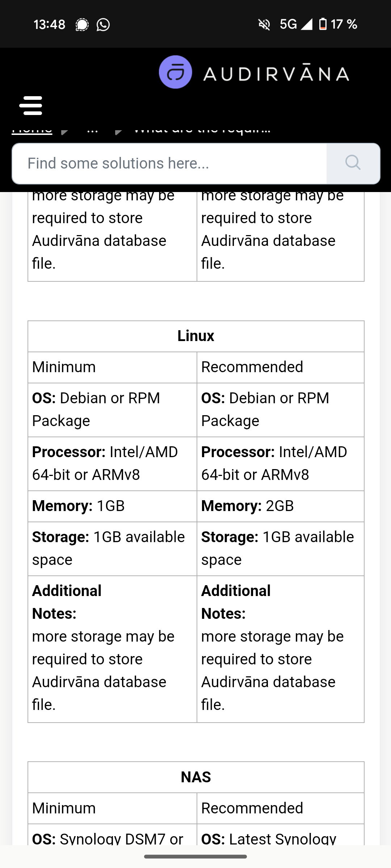Focus the 'Find some solutions here' field
This screenshot has height=868, width=391.
point(169,163)
